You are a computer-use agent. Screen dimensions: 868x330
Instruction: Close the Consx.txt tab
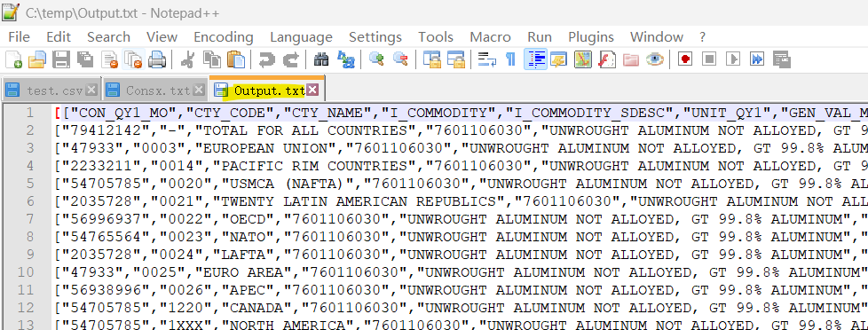pyautogui.click(x=199, y=90)
